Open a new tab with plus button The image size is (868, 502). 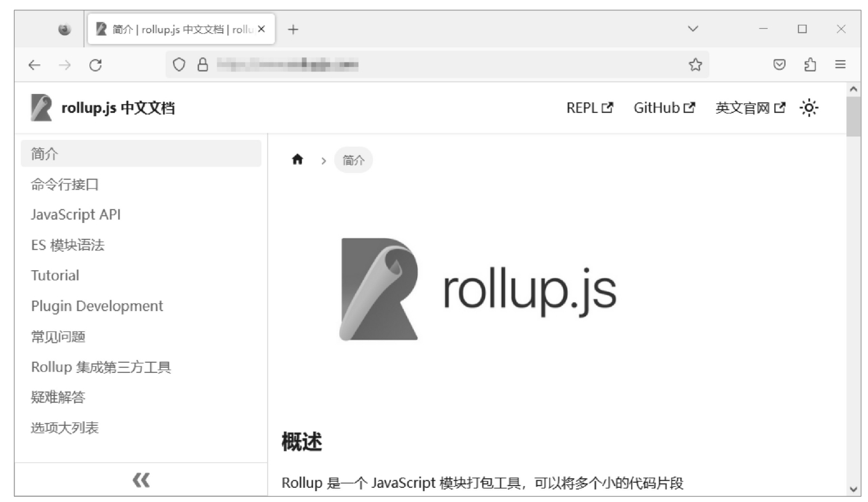293,29
